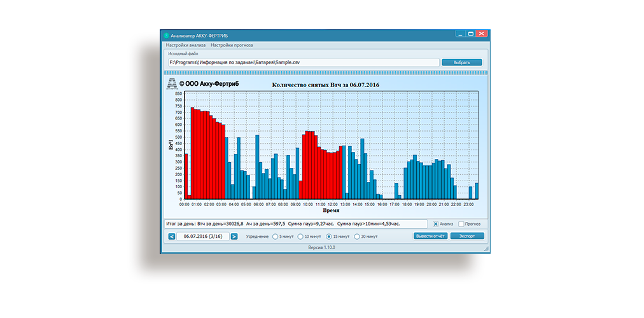Click the app icon in title bar
Screen dimensions: 644x318
point(167,36)
